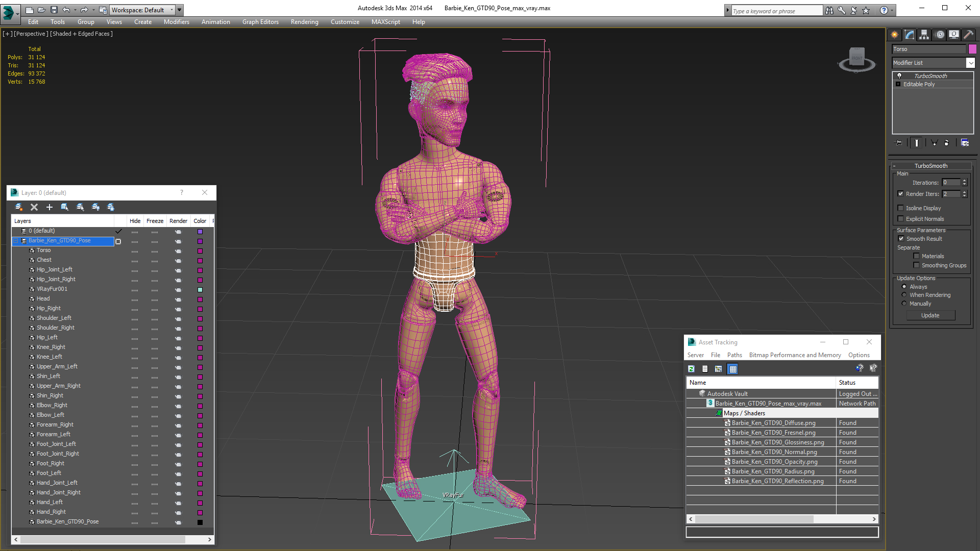Collapse the TurboSmooth rollout header

[x=931, y=166]
